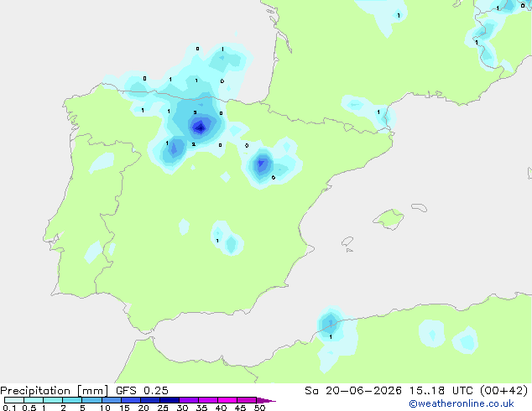Select the legend swatch between 25 and 30

(169, 400)
